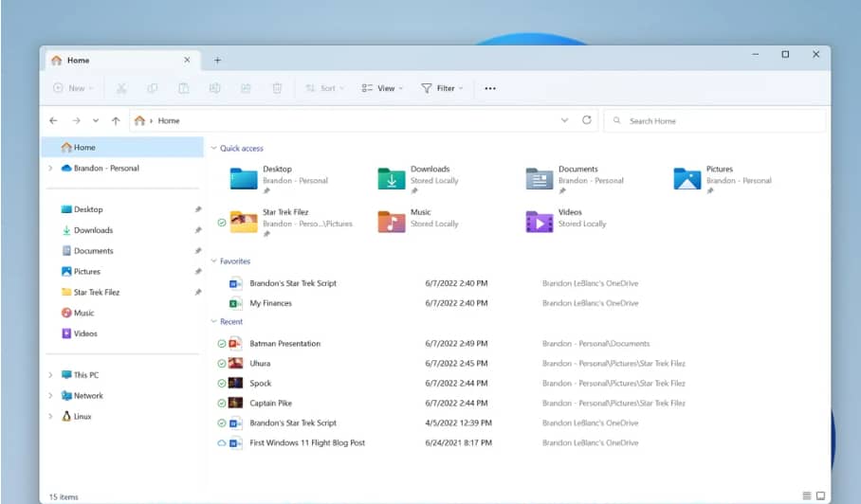This screenshot has width=861, height=504.
Task: Go forward with the right arrow
Action: click(x=76, y=120)
